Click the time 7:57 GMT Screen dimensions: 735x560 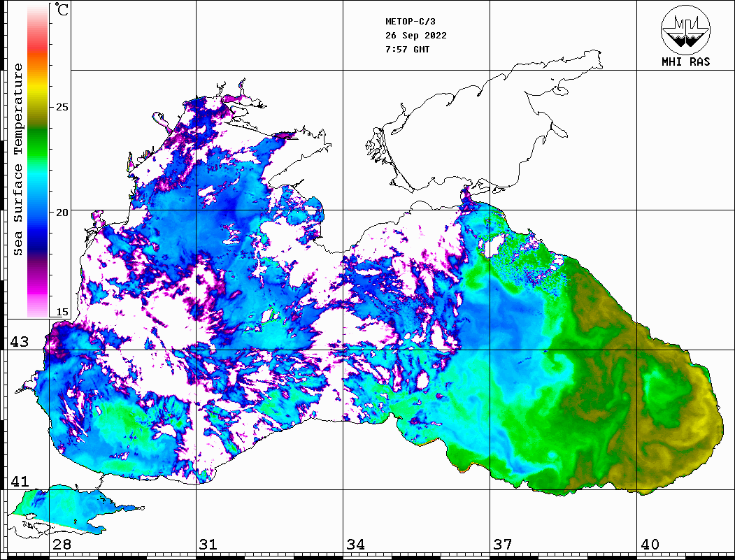tap(407, 49)
